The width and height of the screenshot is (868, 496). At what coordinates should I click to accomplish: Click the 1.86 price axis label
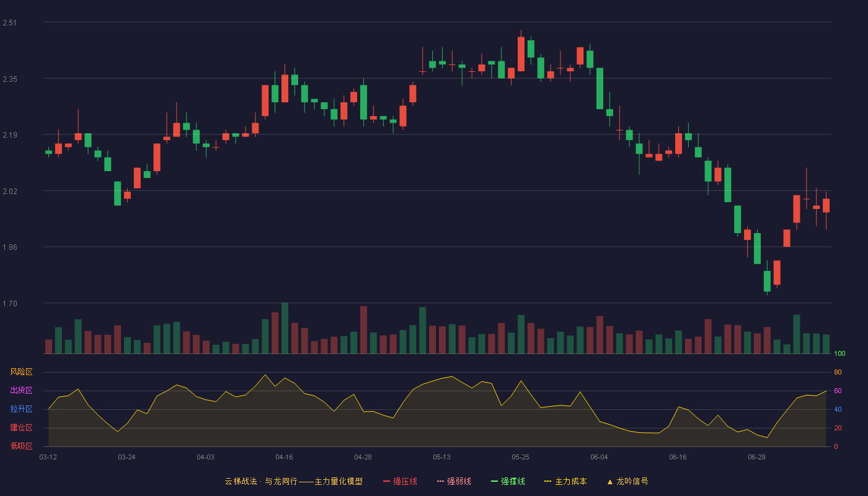click(10, 247)
